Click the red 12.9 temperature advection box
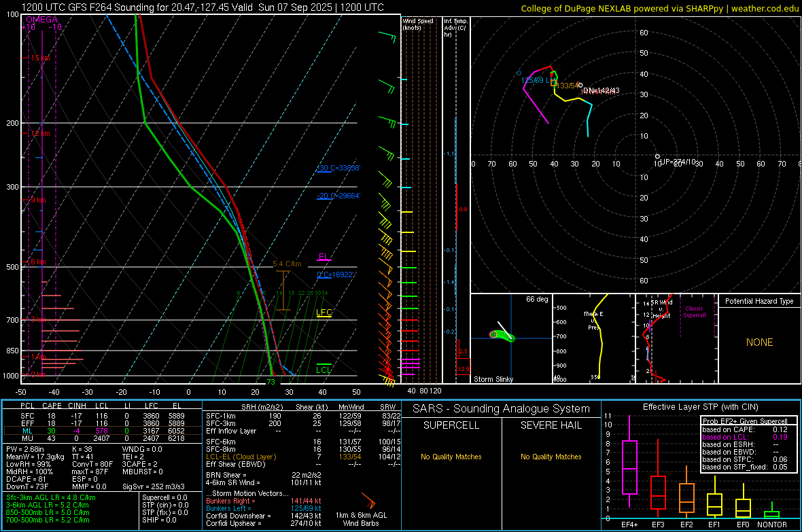 pyautogui.click(x=463, y=366)
